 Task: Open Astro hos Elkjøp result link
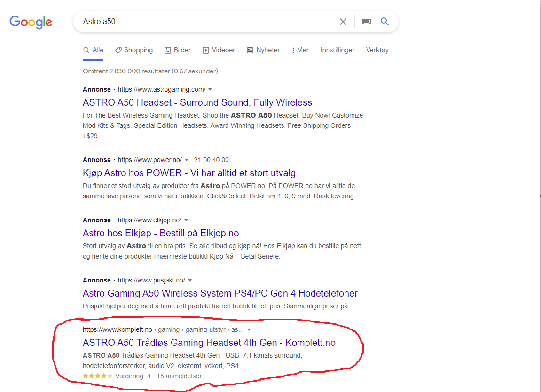coord(161,233)
